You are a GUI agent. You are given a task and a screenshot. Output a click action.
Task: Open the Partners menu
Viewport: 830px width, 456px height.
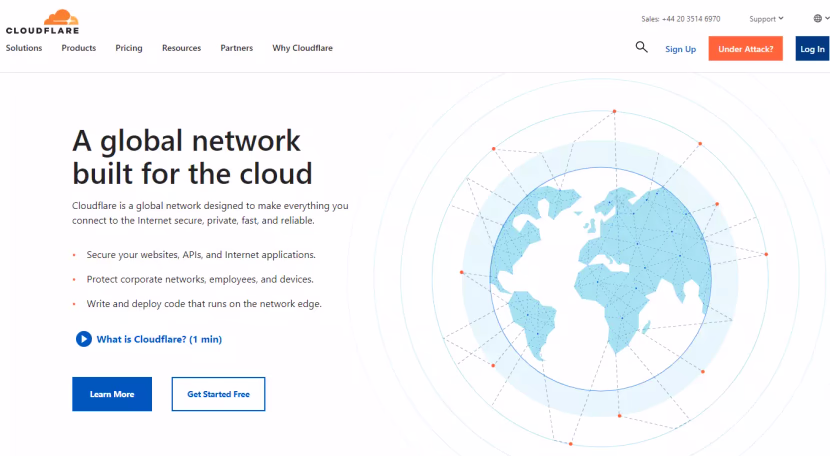(x=237, y=48)
